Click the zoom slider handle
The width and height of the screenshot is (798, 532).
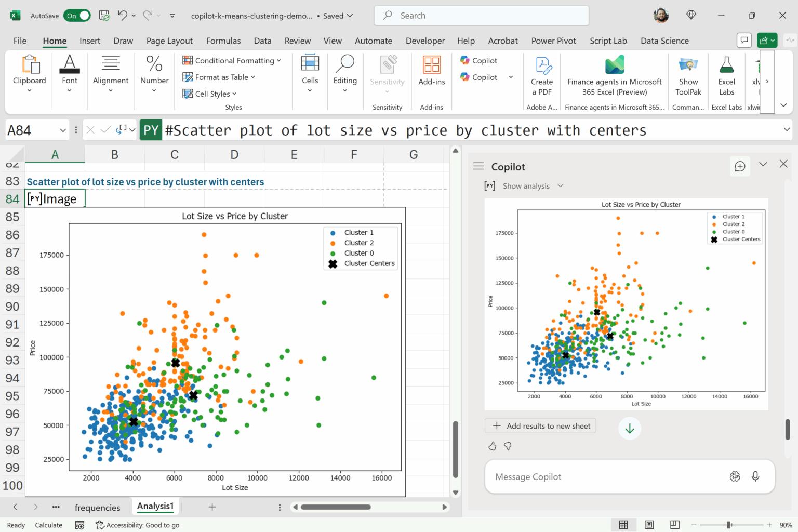tap(729, 525)
